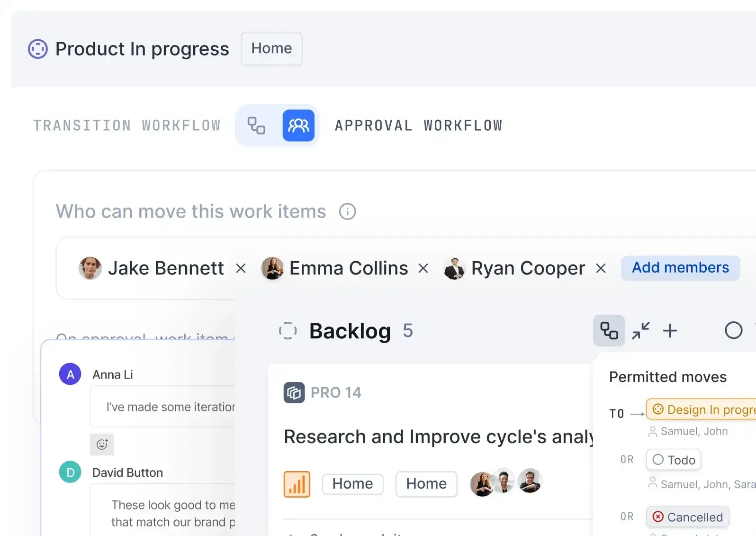This screenshot has width=756, height=536.
Task: Click the orange bar chart icon on PRO 14
Action: point(297,483)
